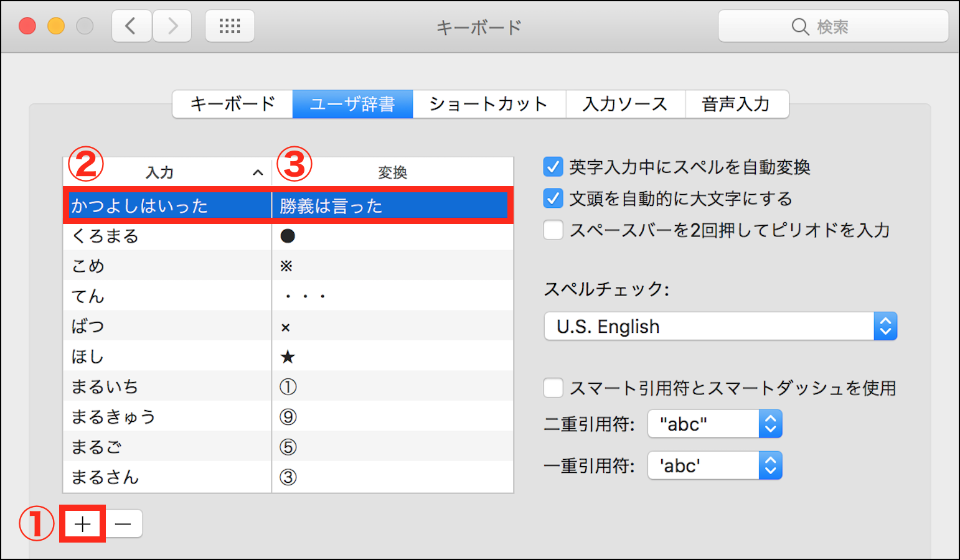
Task: Click the minus button to remove entry
Action: coord(123,524)
